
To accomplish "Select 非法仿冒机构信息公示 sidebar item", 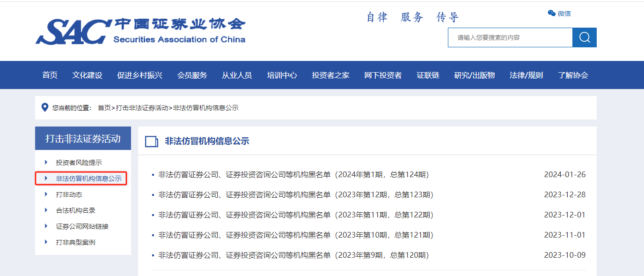I will tap(88, 179).
